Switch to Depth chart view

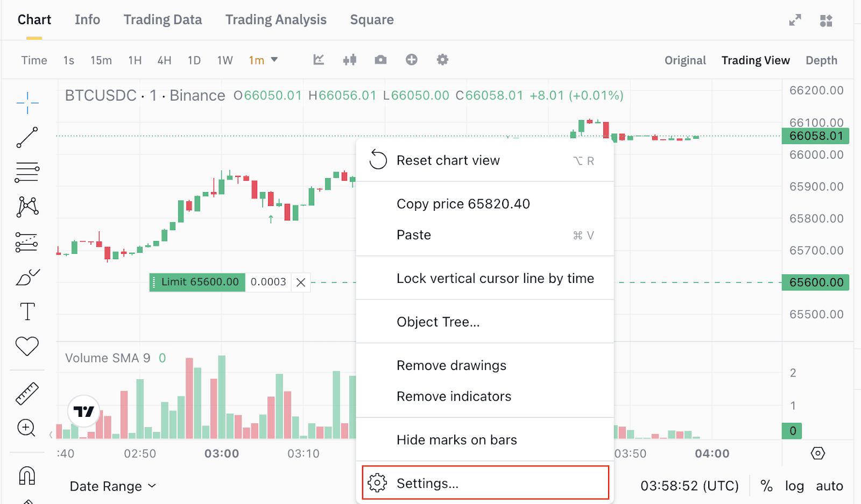[821, 60]
